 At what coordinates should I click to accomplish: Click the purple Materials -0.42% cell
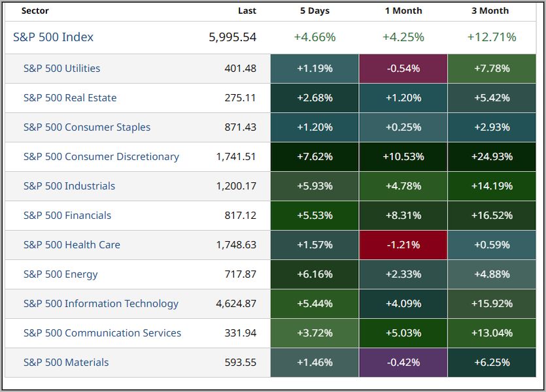pyautogui.click(x=403, y=363)
